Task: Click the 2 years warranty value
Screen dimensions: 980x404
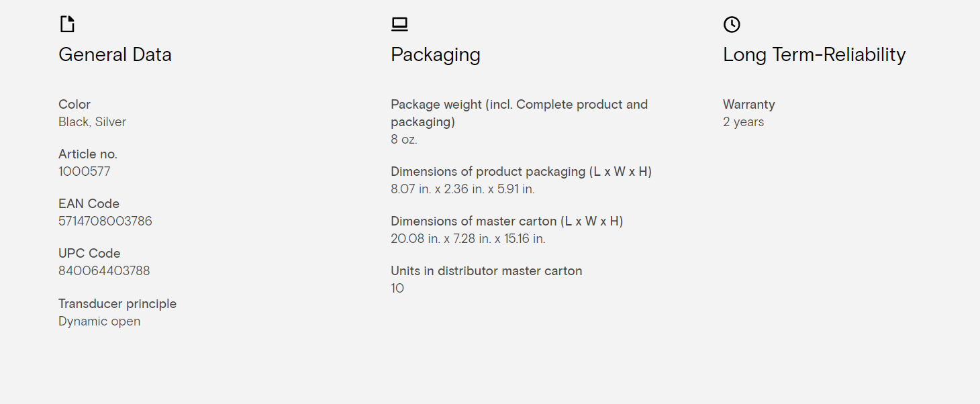Action: pyautogui.click(x=744, y=122)
